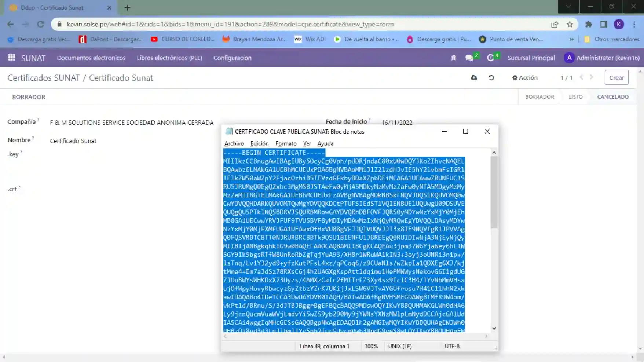Open the Punto de venta bookmark
Screen dimensions: 644x362
(x=511, y=39)
